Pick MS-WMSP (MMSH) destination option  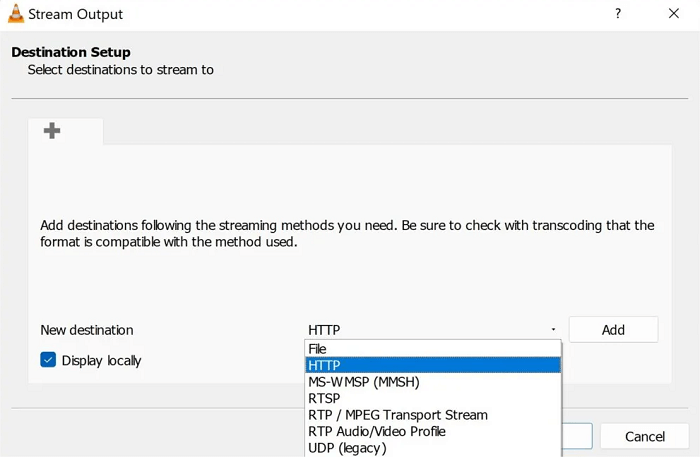pos(433,382)
